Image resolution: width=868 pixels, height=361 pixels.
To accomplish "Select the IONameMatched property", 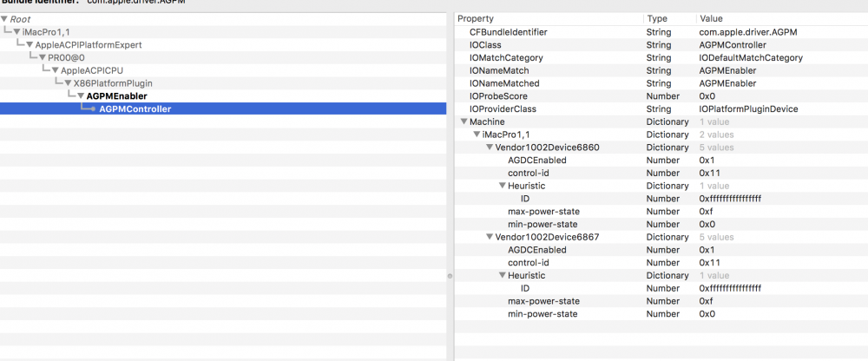I will pos(661,83).
